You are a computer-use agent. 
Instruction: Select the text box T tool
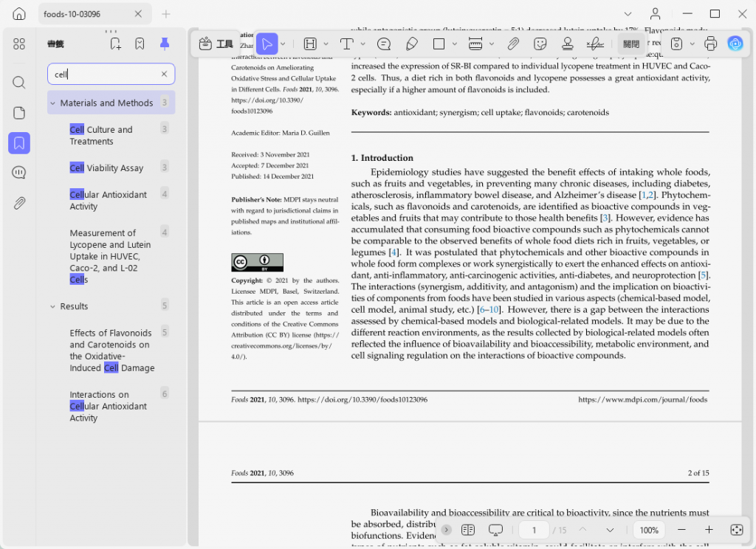347,44
